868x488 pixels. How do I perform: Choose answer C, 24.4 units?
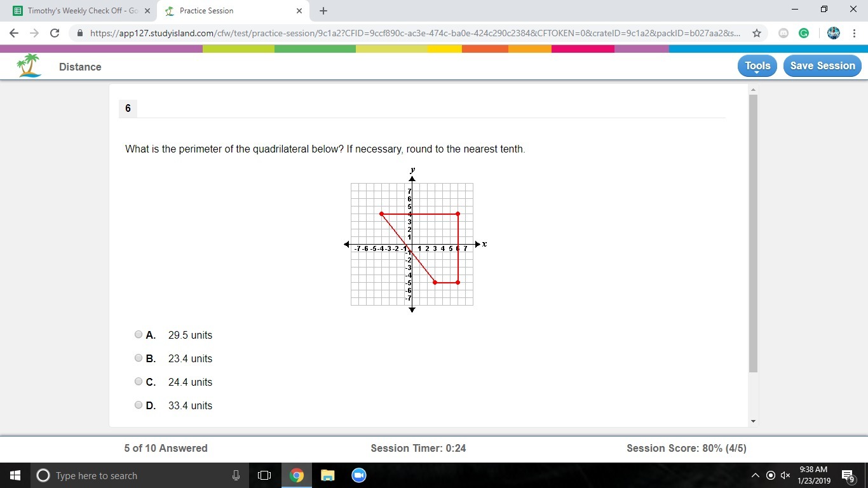point(139,382)
